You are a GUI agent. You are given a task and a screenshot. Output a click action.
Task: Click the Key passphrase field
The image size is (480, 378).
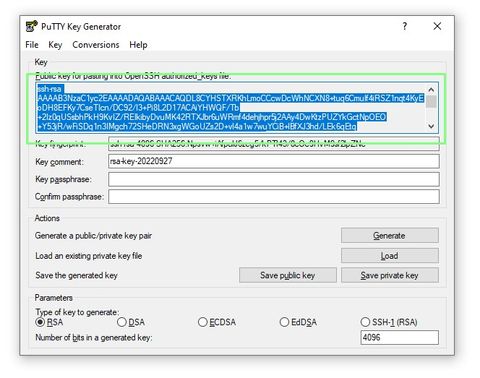point(274,179)
